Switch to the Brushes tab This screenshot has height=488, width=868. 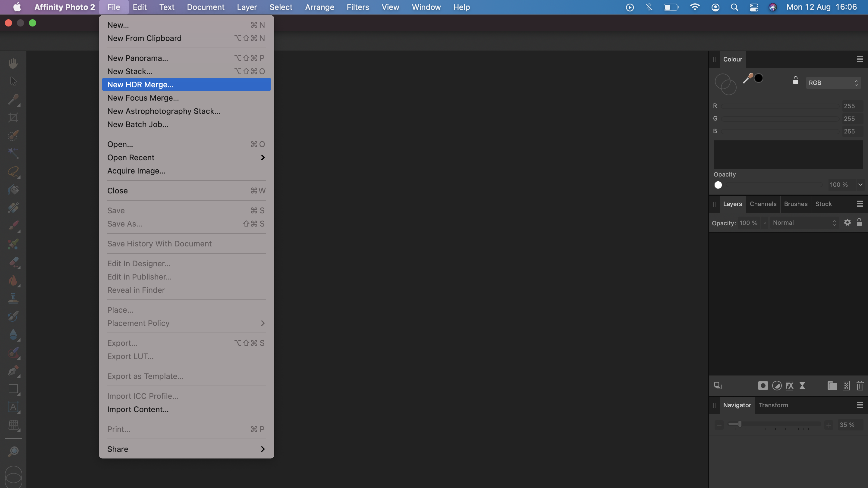point(796,204)
